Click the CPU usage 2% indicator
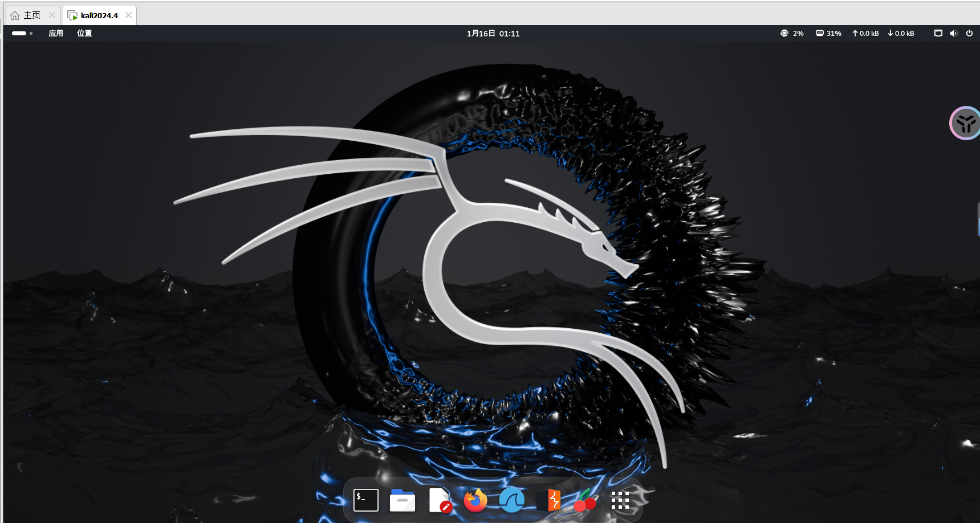 coord(792,33)
